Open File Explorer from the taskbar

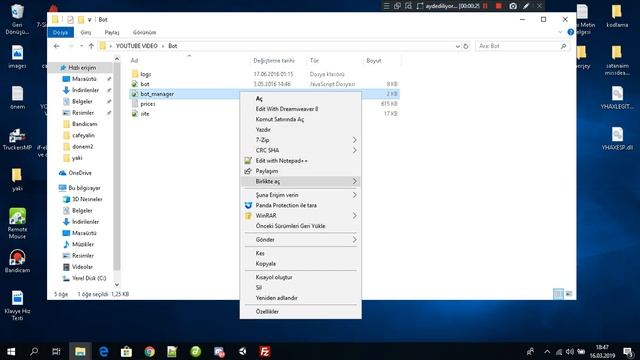(x=80, y=351)
